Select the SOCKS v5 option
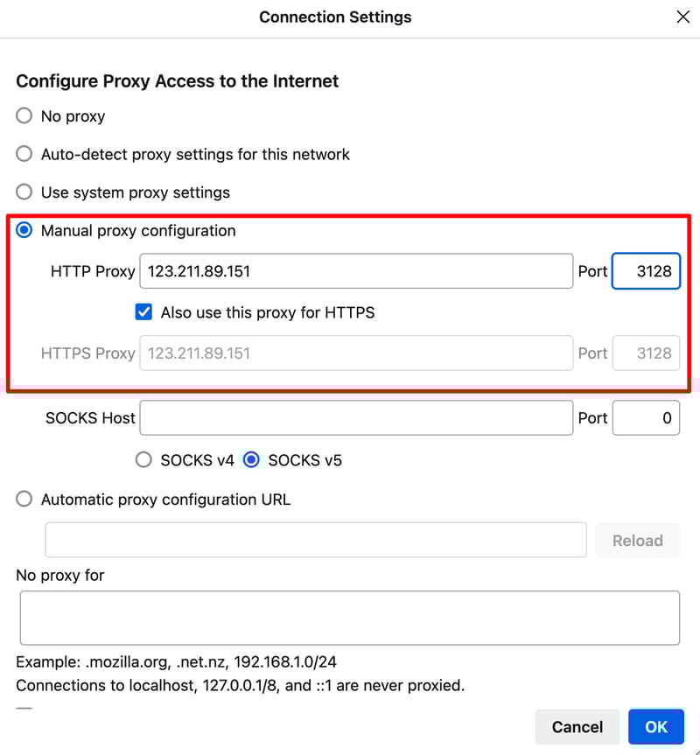This screenshot has height=755, width=700. tap(252, 460)
